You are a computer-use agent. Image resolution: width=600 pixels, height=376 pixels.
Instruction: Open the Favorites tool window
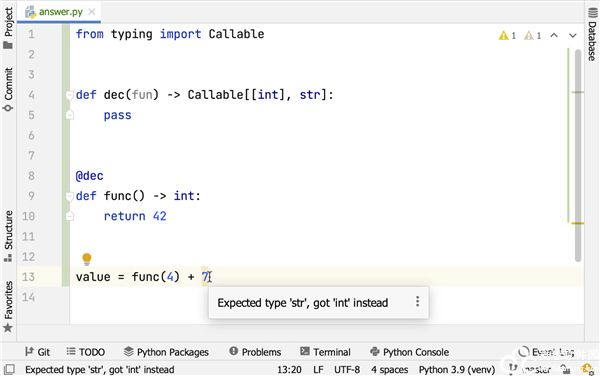click(x=8, y=306)
